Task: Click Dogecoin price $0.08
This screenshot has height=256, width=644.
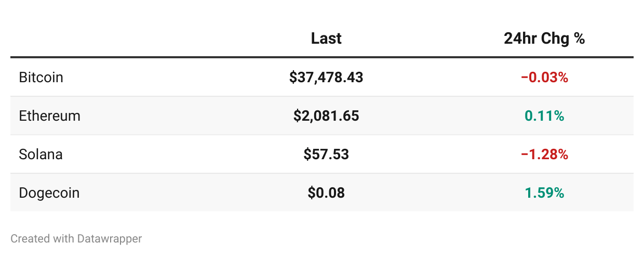Action: coord(326,193)
